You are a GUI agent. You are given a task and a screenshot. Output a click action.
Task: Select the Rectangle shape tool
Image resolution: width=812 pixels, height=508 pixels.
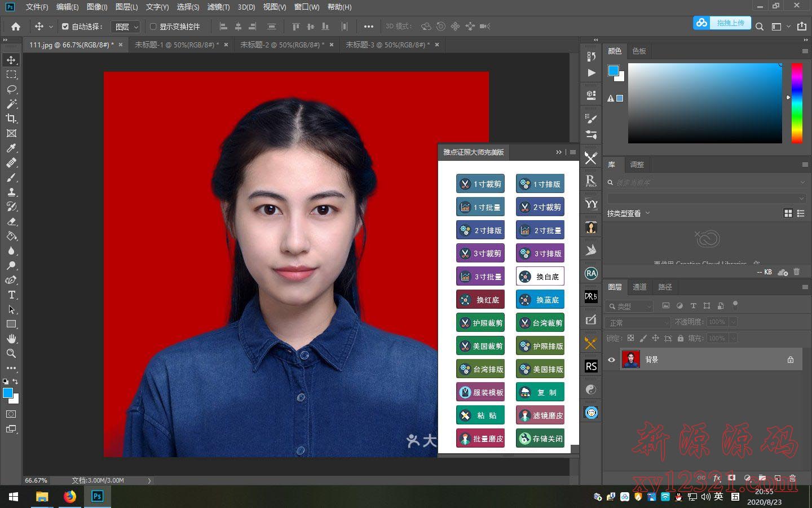(11, 324)
